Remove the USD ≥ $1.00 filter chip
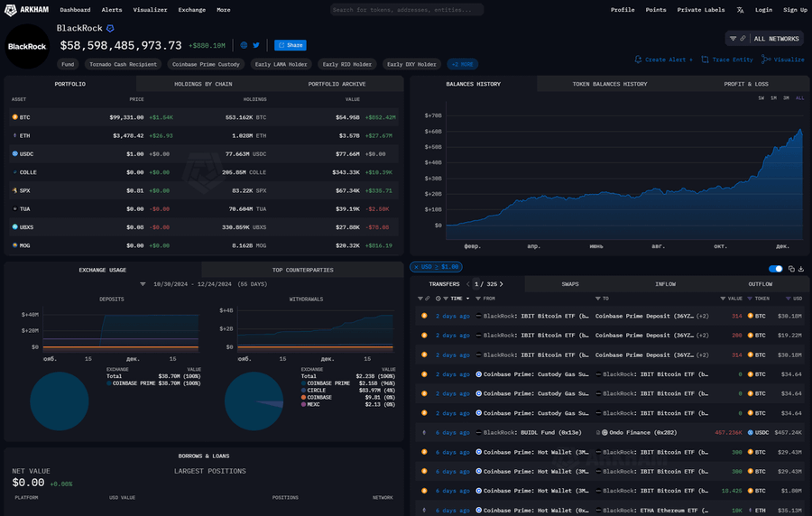Viewport: 812px width, 516px height. tap(417, 267)
